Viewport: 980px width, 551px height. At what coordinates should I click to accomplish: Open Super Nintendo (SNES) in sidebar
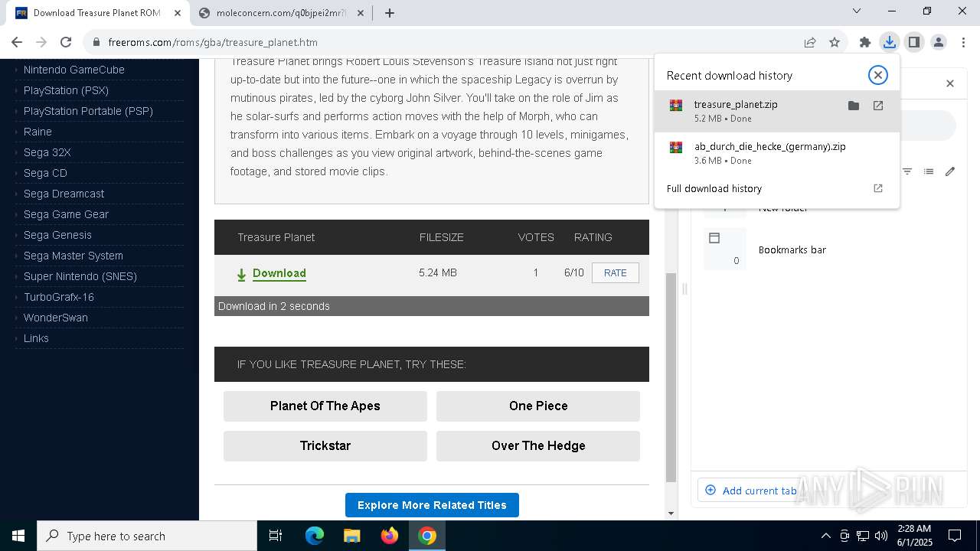pos(80,276)
